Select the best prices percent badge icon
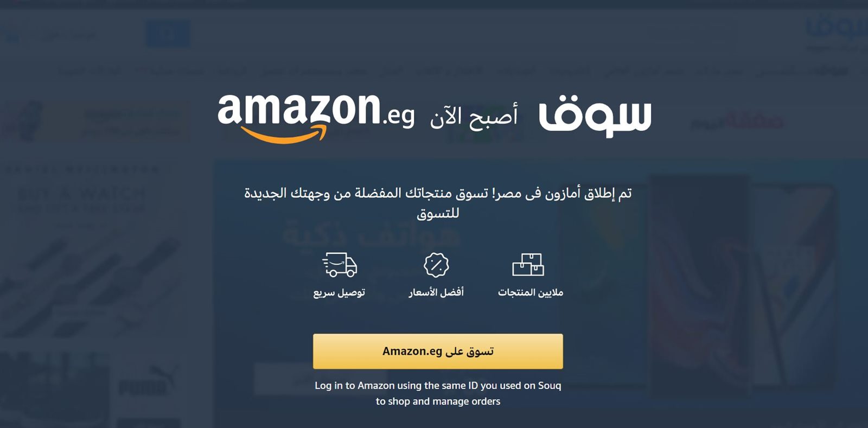868x428 pixels. pos(436,265)
